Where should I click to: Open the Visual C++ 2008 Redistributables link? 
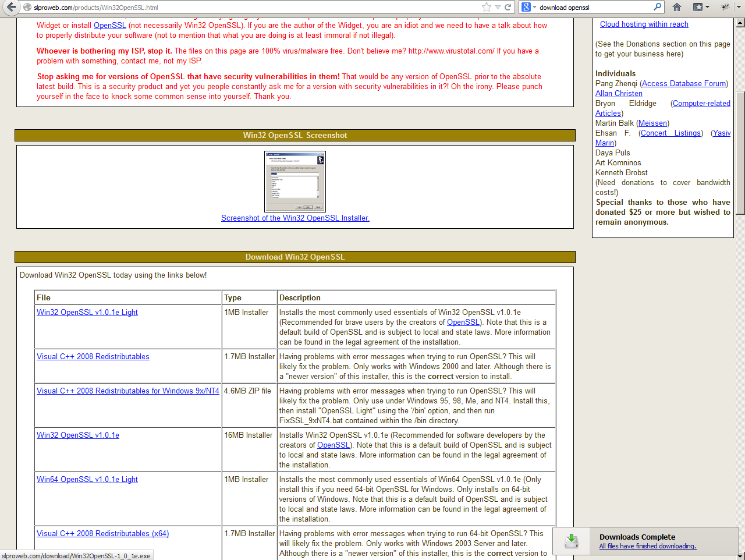[x=93, y=356]
